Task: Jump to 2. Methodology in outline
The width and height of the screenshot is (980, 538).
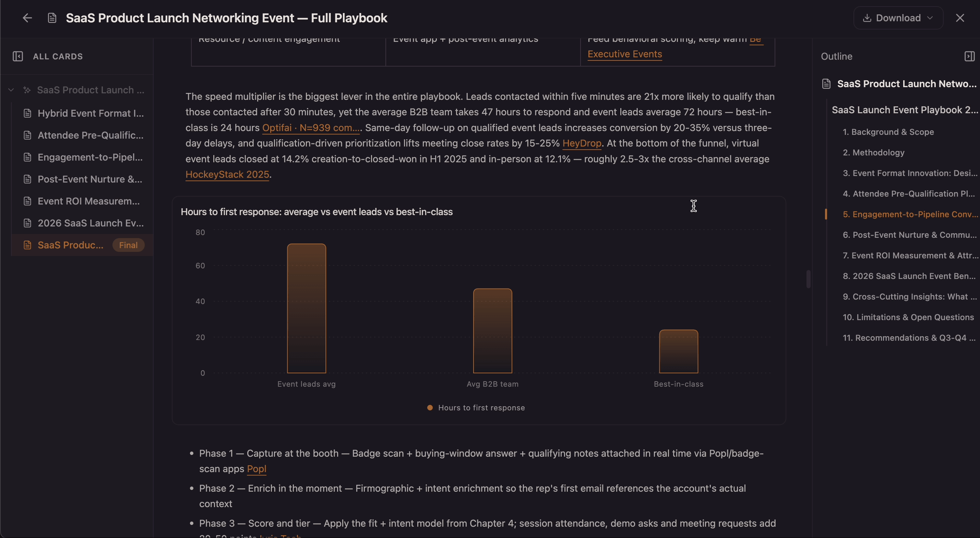Action: (x=873, y=152)
